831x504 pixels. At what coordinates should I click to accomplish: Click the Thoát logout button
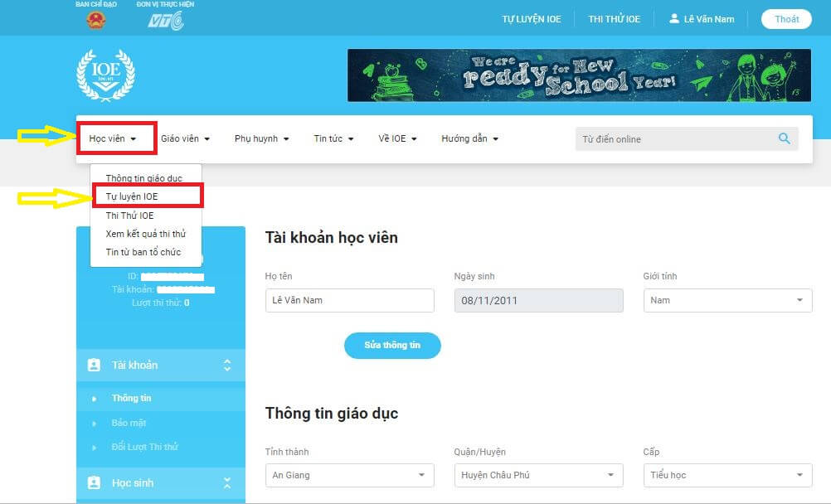click(786, 19)
